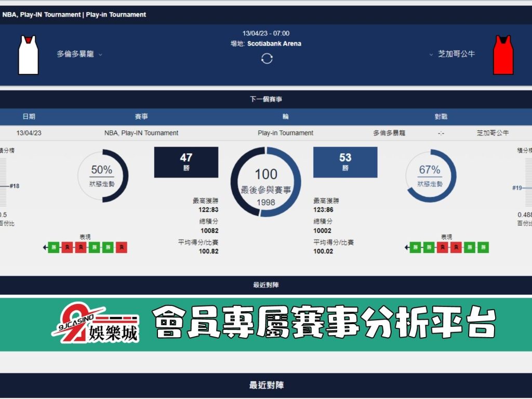532x399 pixels.
Task: Click the left arrow beside Raptors 表現 record
Action: pyautogui.click(x=46, y=248)
